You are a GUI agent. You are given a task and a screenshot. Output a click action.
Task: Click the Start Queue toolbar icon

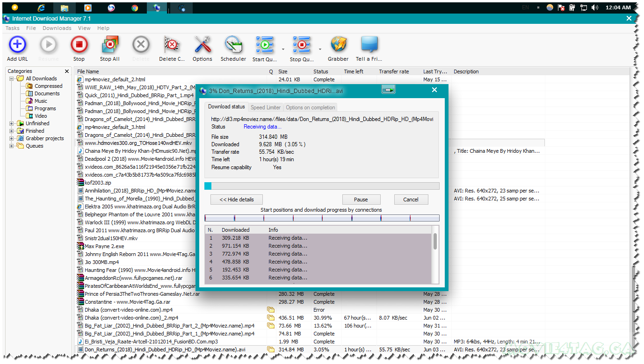coord(265,45)
